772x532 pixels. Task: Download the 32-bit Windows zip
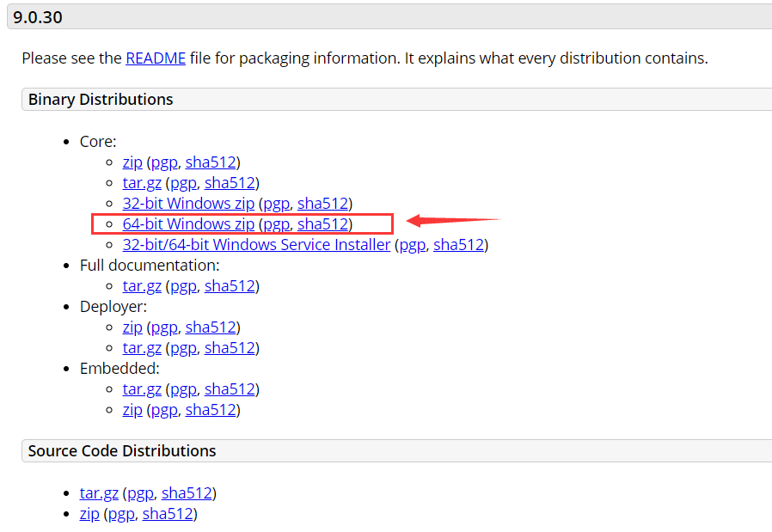pos(188,204)
